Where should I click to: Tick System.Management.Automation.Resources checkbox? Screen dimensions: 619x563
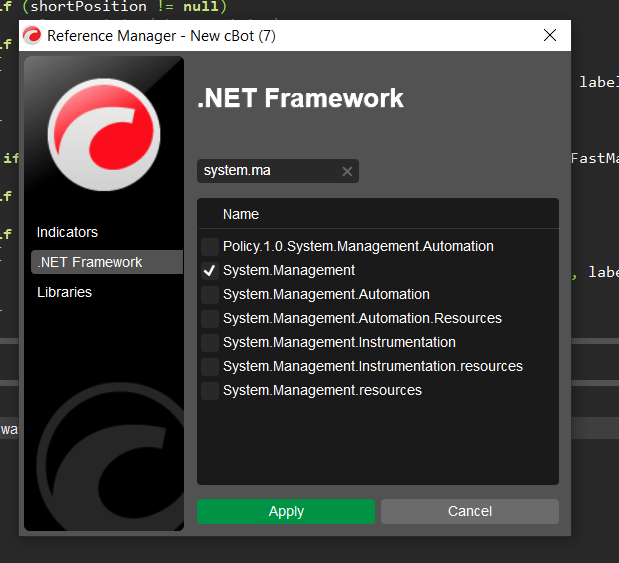[x=210, y=319]
